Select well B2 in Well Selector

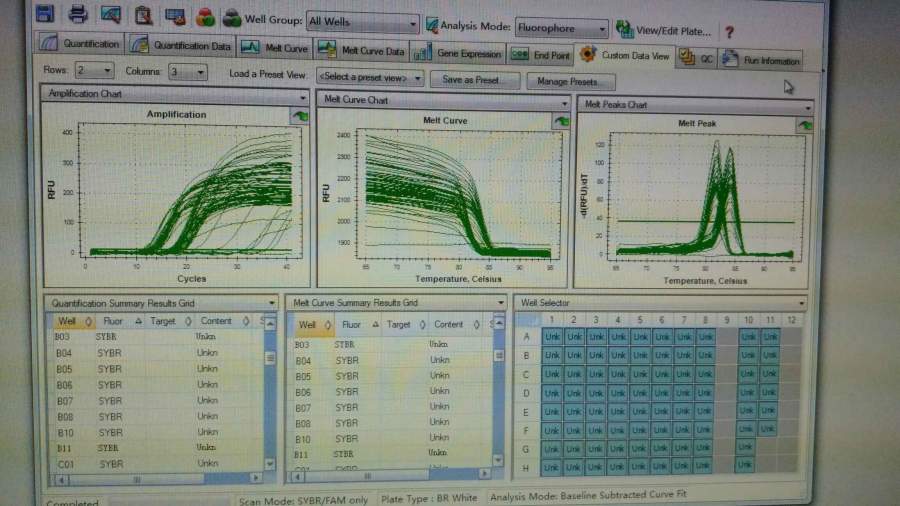coord(573,356)
